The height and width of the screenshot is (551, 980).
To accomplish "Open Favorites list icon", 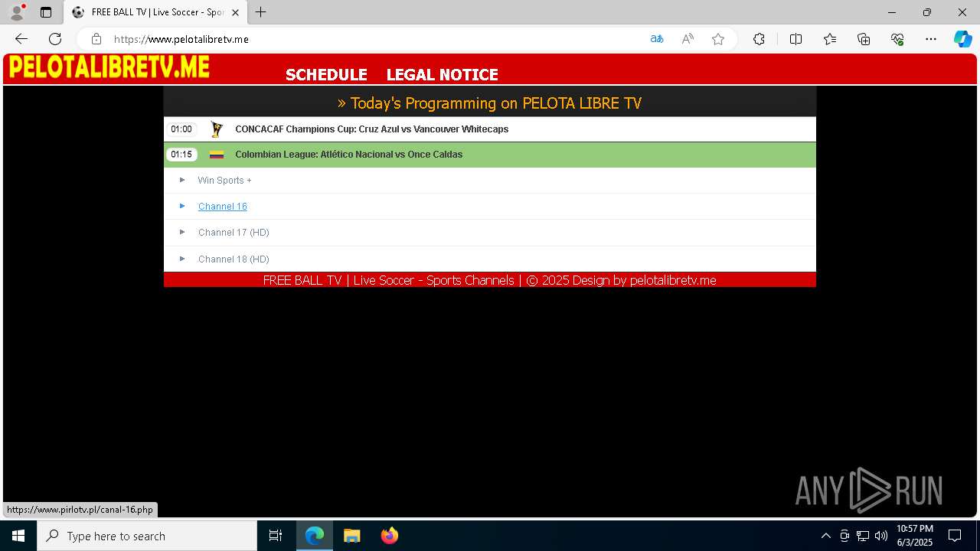I will pos(830,39).
